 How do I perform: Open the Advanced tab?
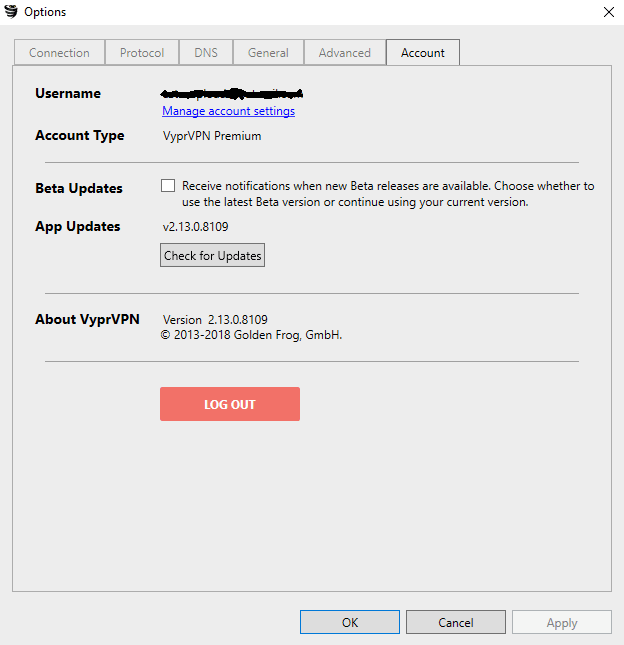point(345,53)
